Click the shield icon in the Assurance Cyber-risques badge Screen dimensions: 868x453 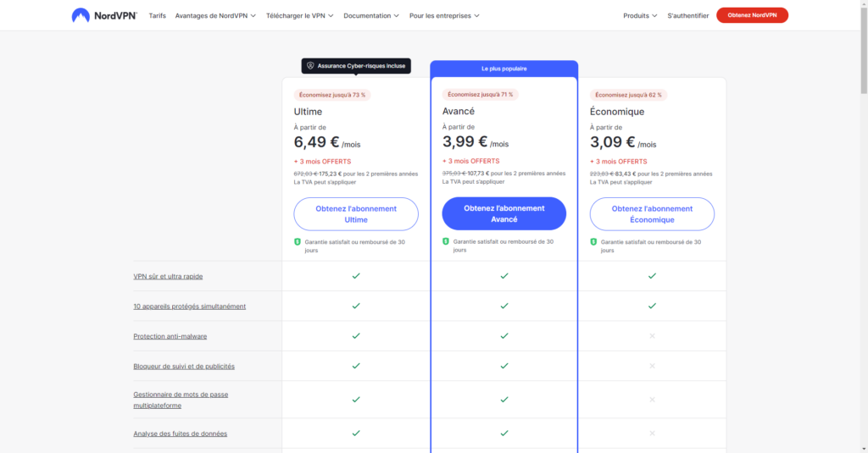(311, 65)
